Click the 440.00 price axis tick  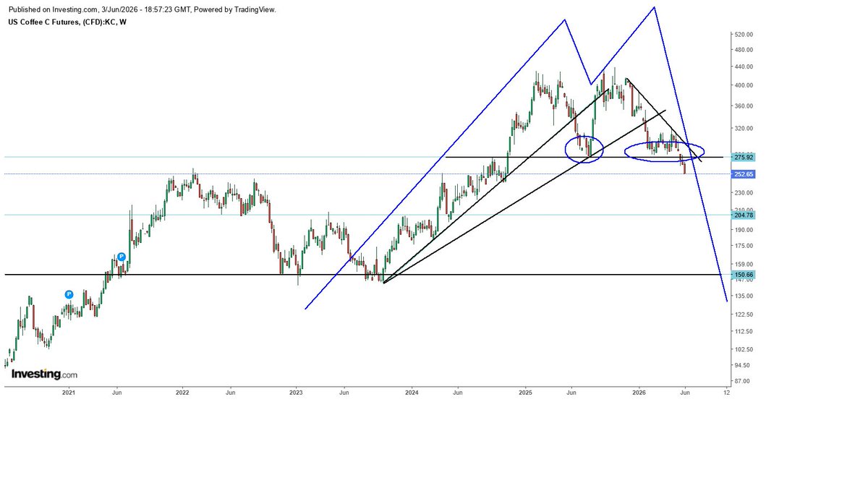(745, 67)
